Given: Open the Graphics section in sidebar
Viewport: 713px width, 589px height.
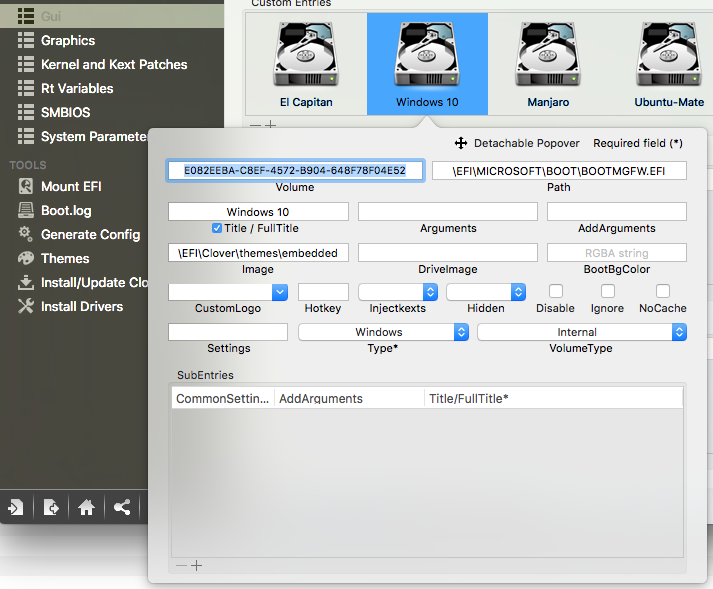Looking at the screenshot, I should click(67, 40).
